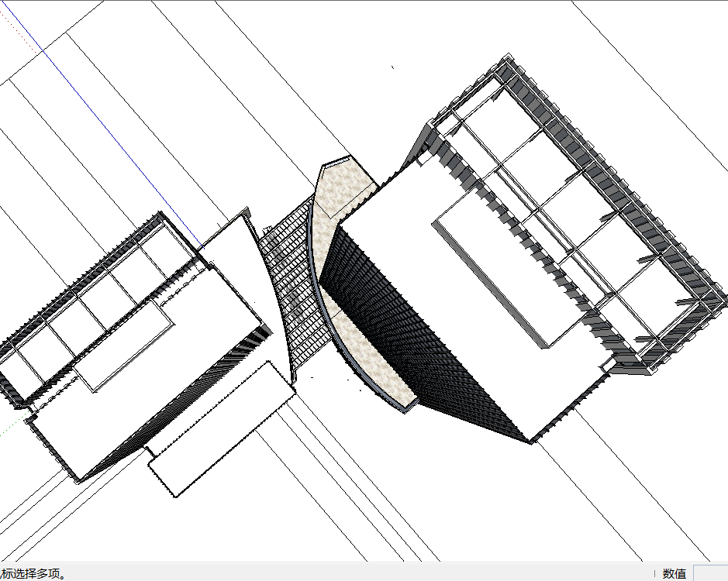This screenshot has width=728, height=581.
Task: Click the 数值 label in status bar
Action: point(675,573)
